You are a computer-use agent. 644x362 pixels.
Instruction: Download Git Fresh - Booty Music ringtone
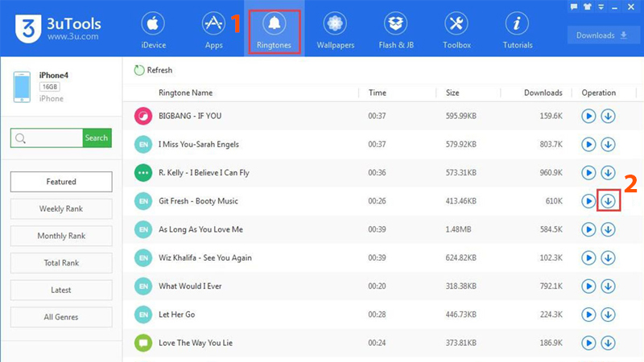pos(609,201)
